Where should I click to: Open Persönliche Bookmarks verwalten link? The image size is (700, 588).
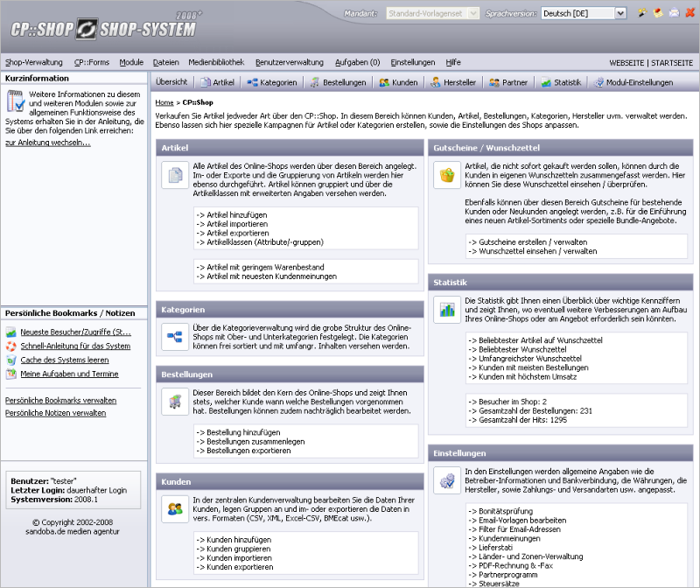pyautogui.click(x=60, y=401)
